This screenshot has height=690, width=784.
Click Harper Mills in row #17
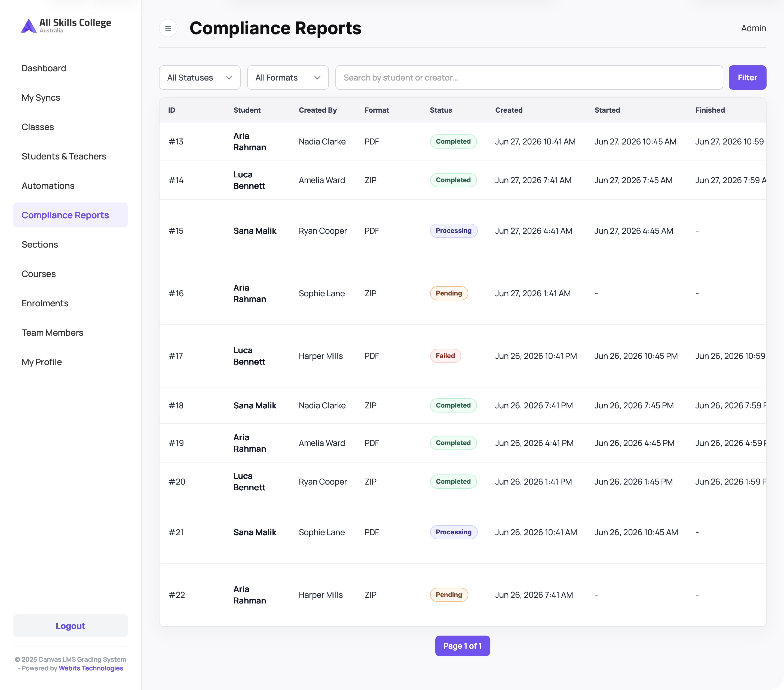(x=321, y=356)
